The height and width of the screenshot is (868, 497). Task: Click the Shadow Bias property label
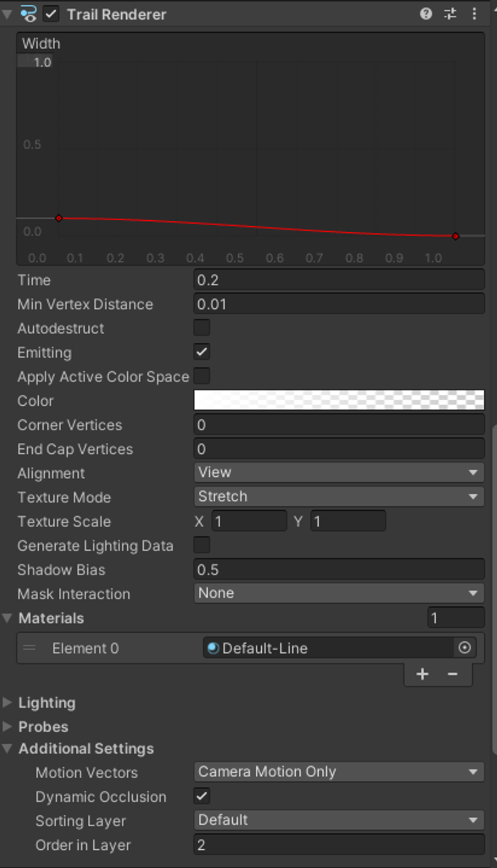pos(61,570)
